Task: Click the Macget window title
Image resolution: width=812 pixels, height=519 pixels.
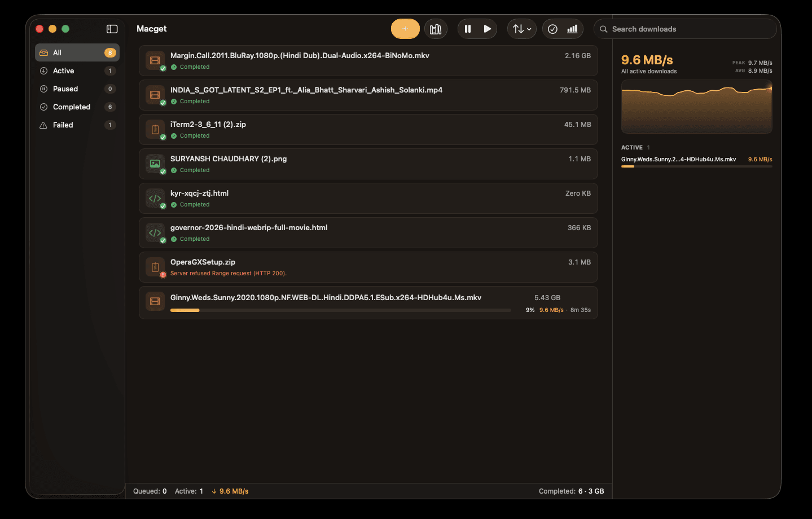Action: pos(151,29)
